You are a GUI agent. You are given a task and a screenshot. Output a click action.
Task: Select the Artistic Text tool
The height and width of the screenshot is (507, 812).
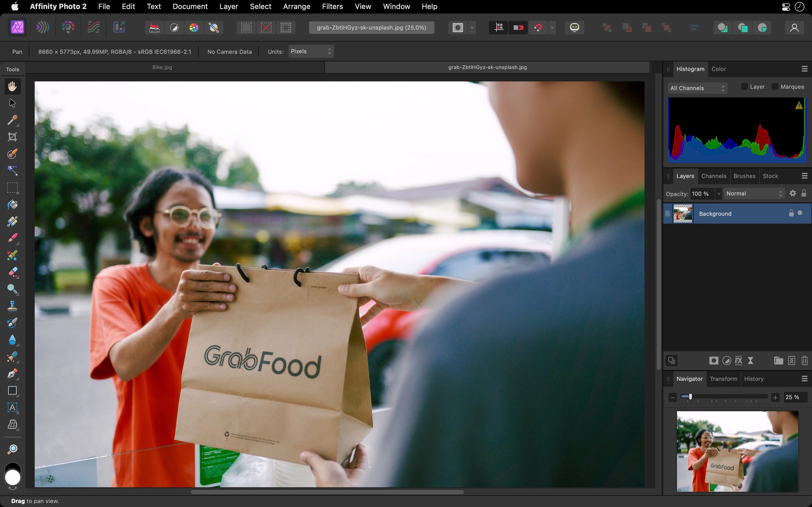(12, 407)
